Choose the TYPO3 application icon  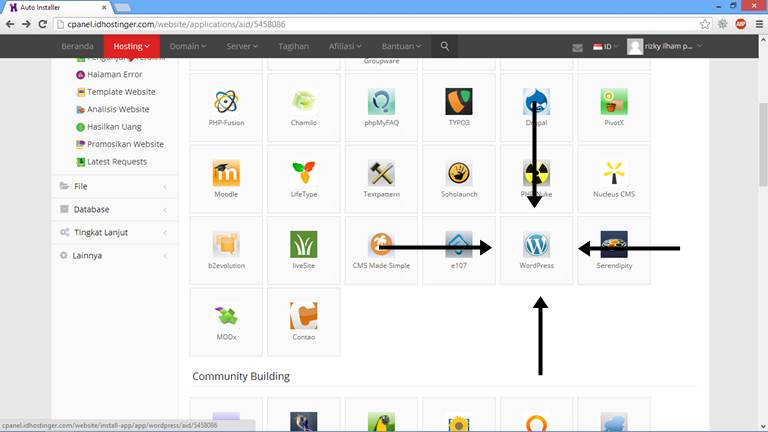tap(459, 101)
